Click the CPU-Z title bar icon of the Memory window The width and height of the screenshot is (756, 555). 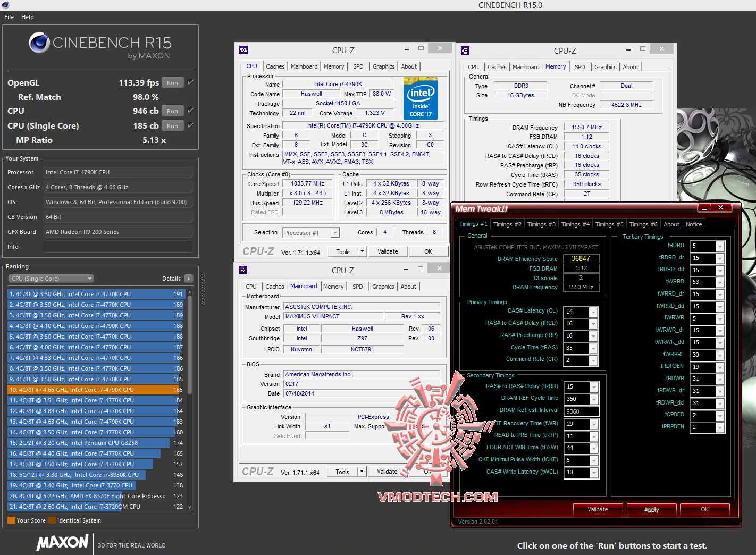click(465, 51)
